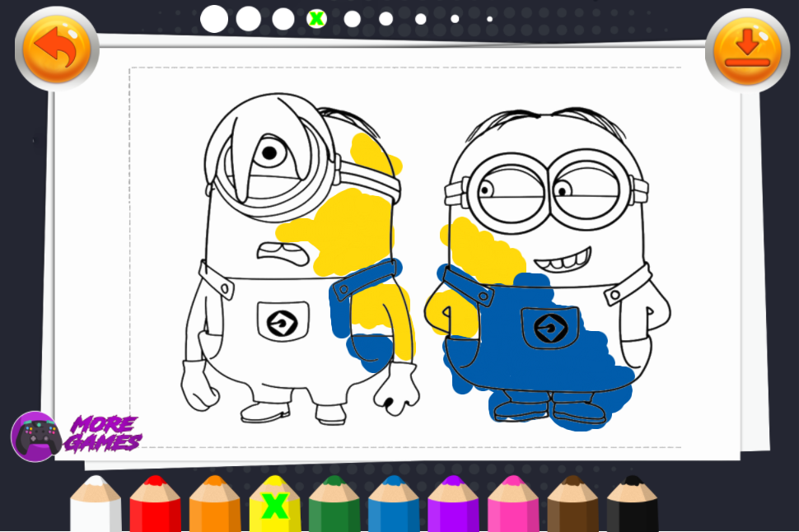Select the green pencil

pos(334,505)
